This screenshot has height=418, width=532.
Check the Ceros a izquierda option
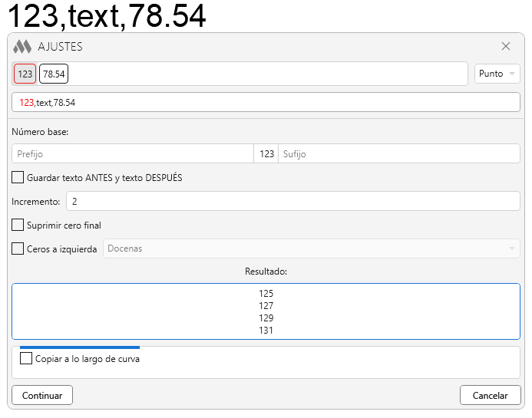(18, 248)
